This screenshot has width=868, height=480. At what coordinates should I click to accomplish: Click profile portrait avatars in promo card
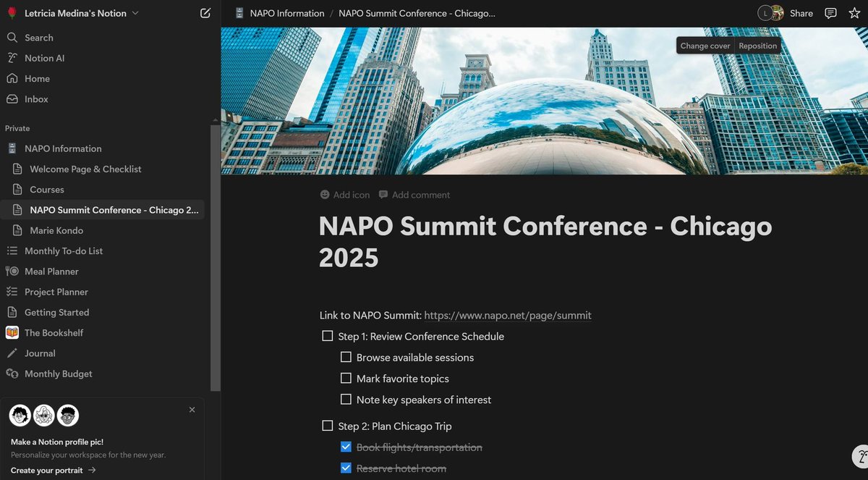44,416
